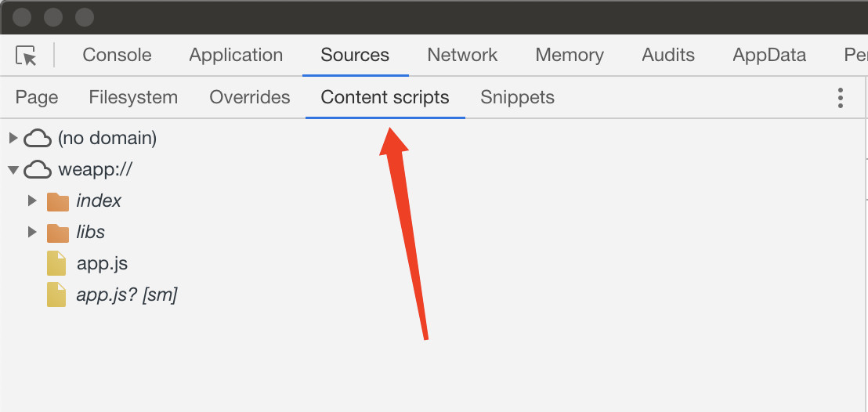Click the cloud icon beside weapp://

(37, 170)
